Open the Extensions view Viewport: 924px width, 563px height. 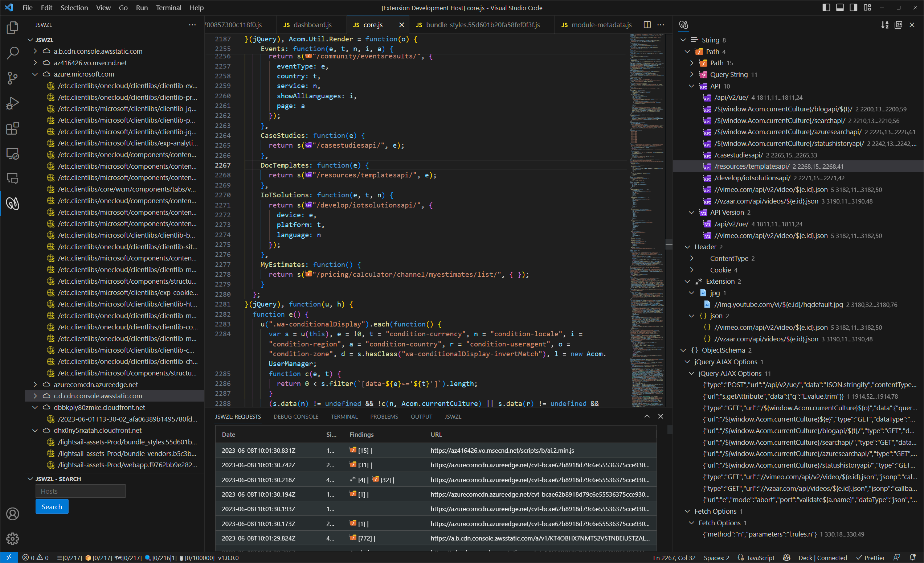pyautogui.click(x=12, y=128)
